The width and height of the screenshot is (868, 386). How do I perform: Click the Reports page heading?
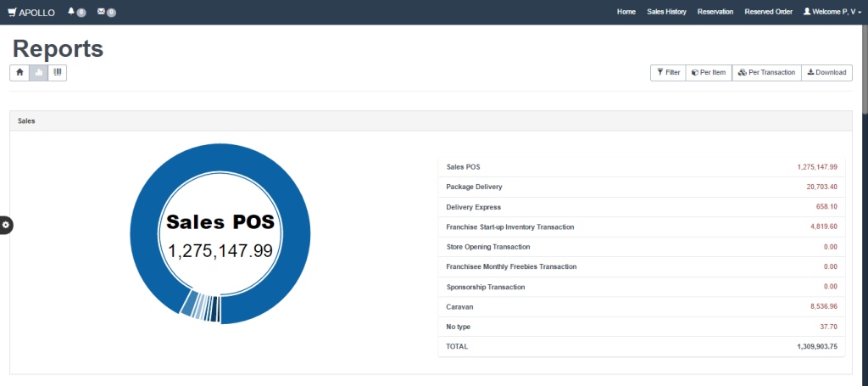[x=58, y=48]
